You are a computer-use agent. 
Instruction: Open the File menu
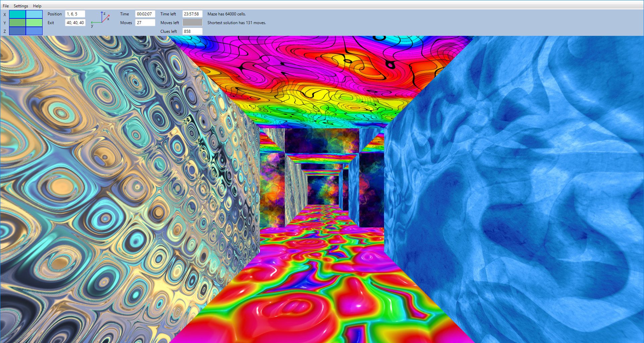coord(5,6)
